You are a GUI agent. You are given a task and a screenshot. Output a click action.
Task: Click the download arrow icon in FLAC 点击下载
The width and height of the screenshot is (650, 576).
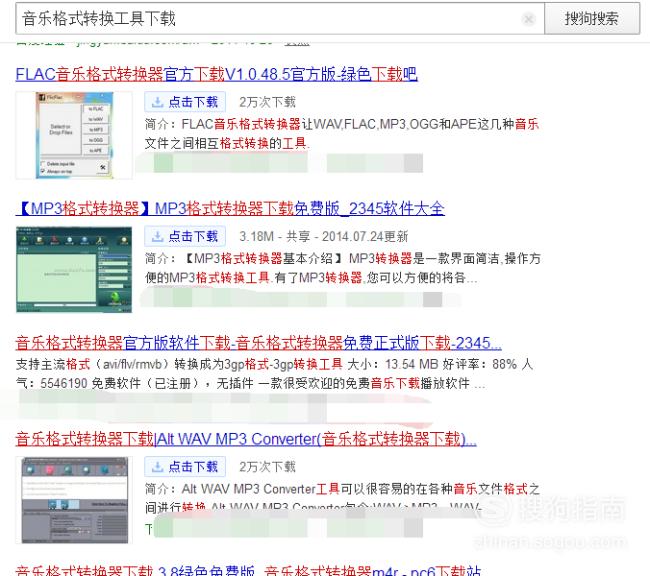157,102
